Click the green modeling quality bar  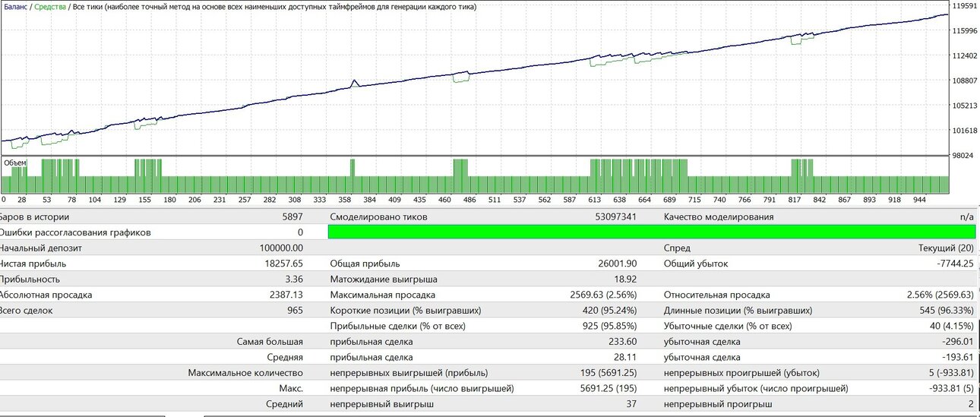[651, 232]
